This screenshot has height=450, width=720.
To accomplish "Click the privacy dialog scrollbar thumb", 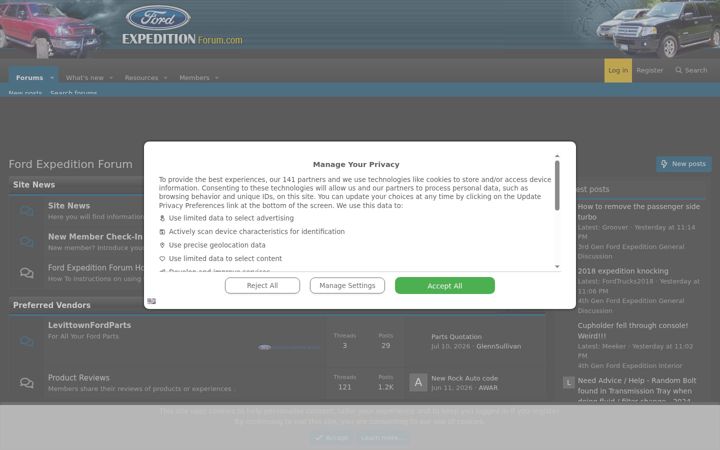I will [x=557, y=186].
